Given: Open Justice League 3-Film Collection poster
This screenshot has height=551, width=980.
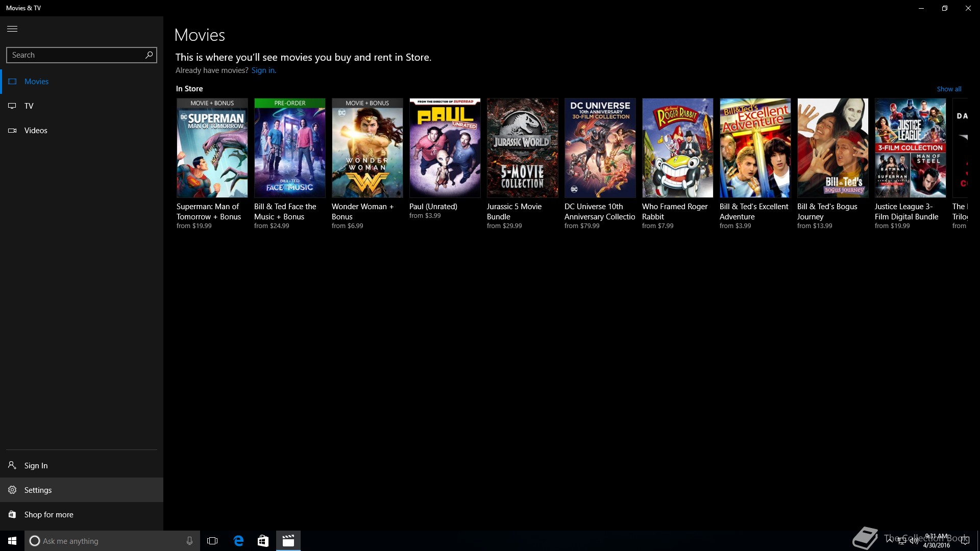Looking at the screenshot, I should point(911,148).
